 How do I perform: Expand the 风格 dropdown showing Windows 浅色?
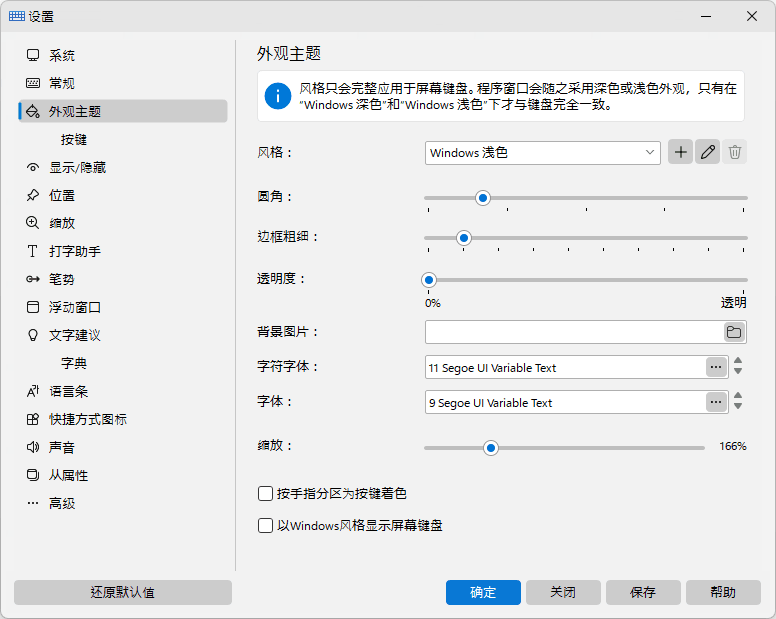coord(542,153)
